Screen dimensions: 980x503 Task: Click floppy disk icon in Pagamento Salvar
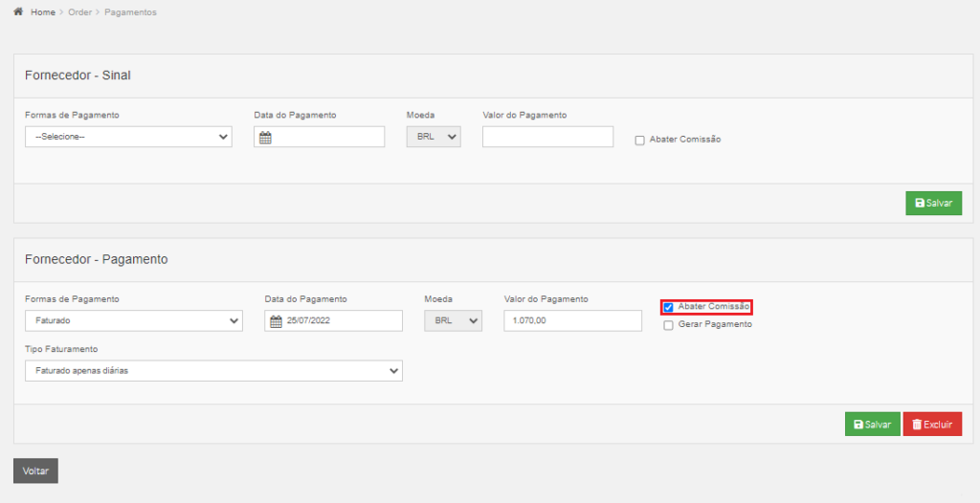coord(858,425)
